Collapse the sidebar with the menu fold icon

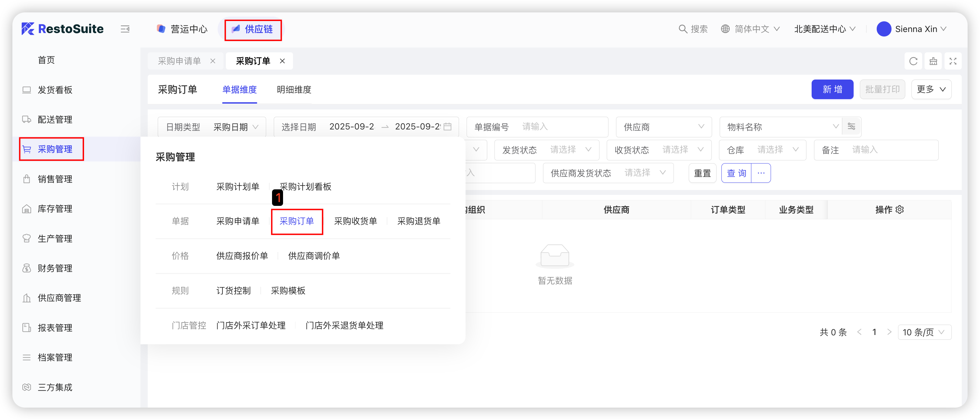(x=125, y=29)
